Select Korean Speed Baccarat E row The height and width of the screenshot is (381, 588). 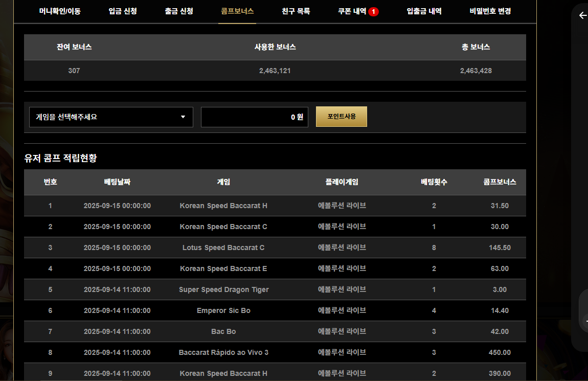(x=275, y=268)
